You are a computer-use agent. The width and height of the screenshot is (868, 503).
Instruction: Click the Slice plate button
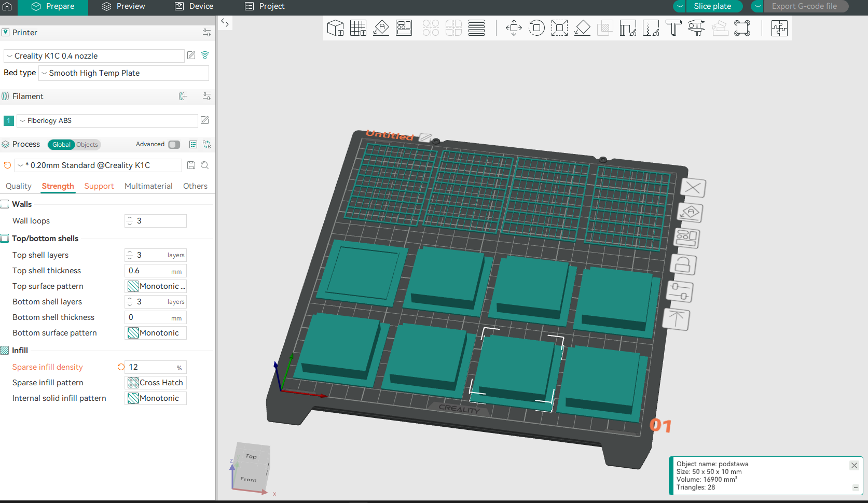click(712, 6)
